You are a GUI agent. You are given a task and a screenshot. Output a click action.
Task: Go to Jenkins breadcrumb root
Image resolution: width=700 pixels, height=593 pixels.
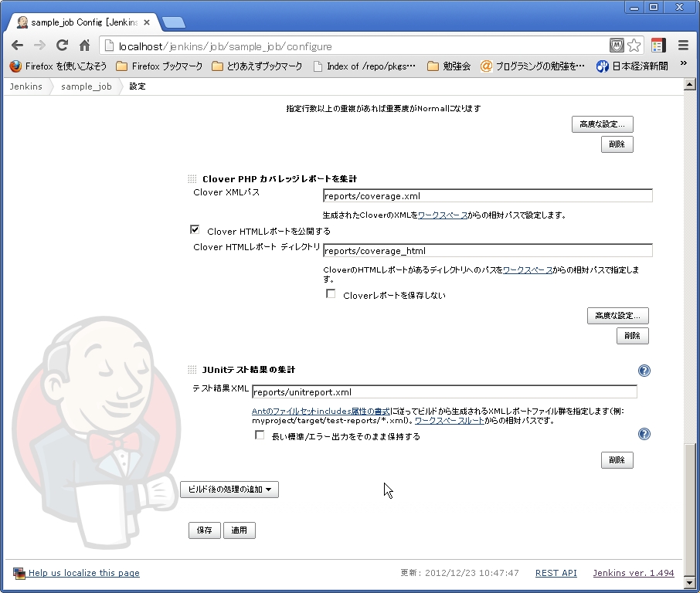point(26,86)
